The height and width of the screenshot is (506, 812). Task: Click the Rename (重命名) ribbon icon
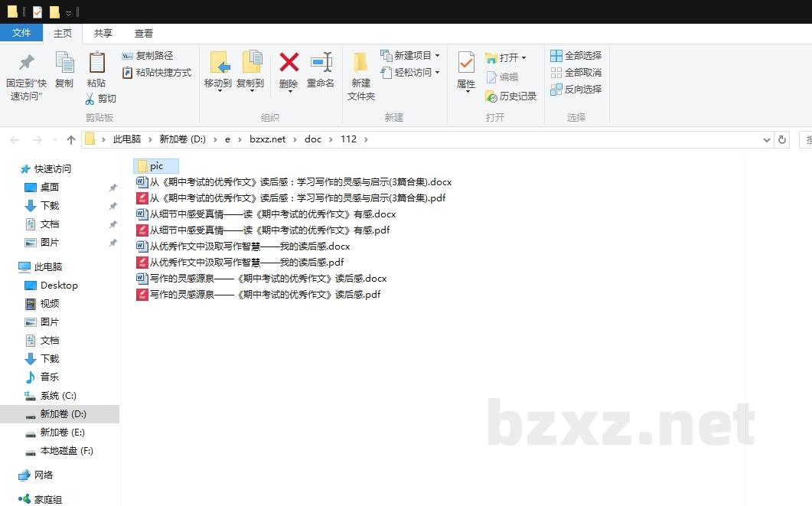(321, 63)
